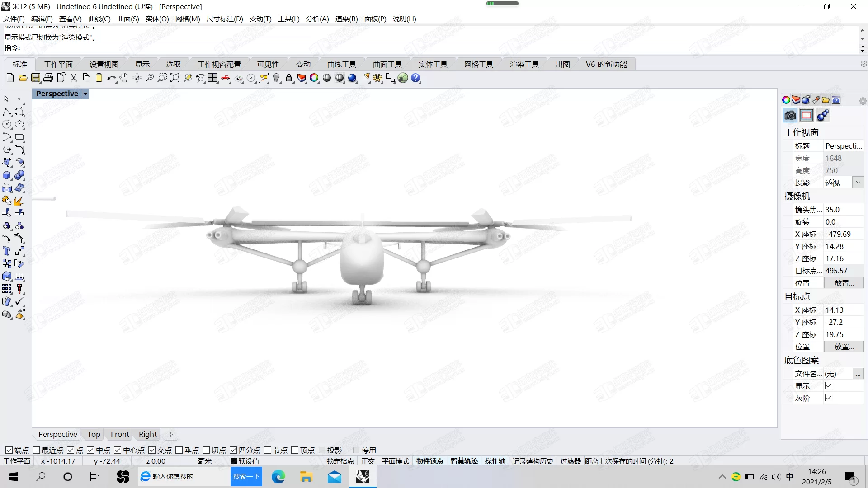Toggle 锁定格点 grid snap in status bar
This screenshot has width=868, height=488.
340,461
